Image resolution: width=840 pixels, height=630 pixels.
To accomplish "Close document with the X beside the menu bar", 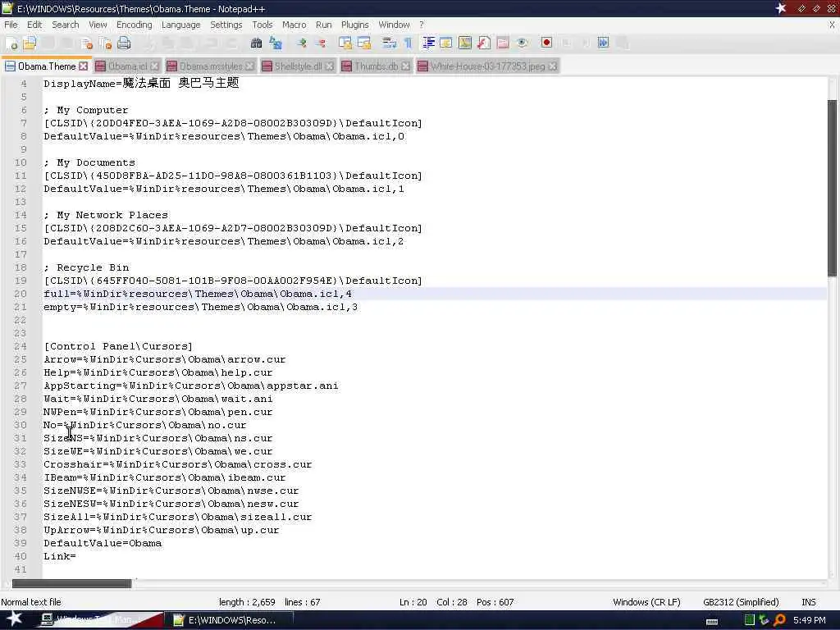I will pos(832,25).
